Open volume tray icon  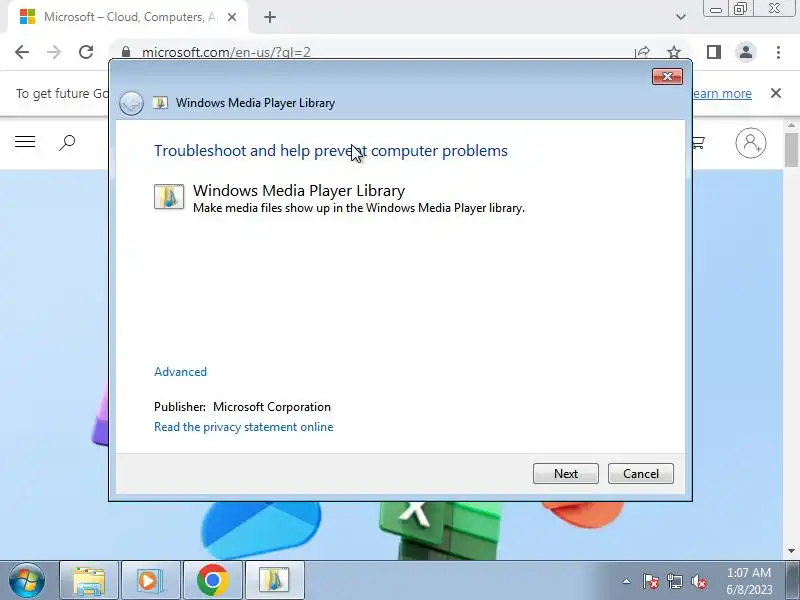tap(698, 581)
